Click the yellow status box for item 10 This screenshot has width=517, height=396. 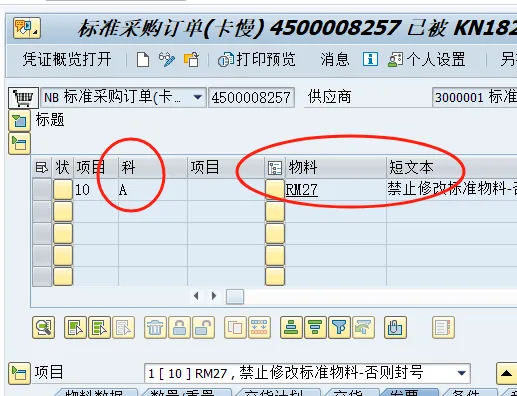point(63,189)
